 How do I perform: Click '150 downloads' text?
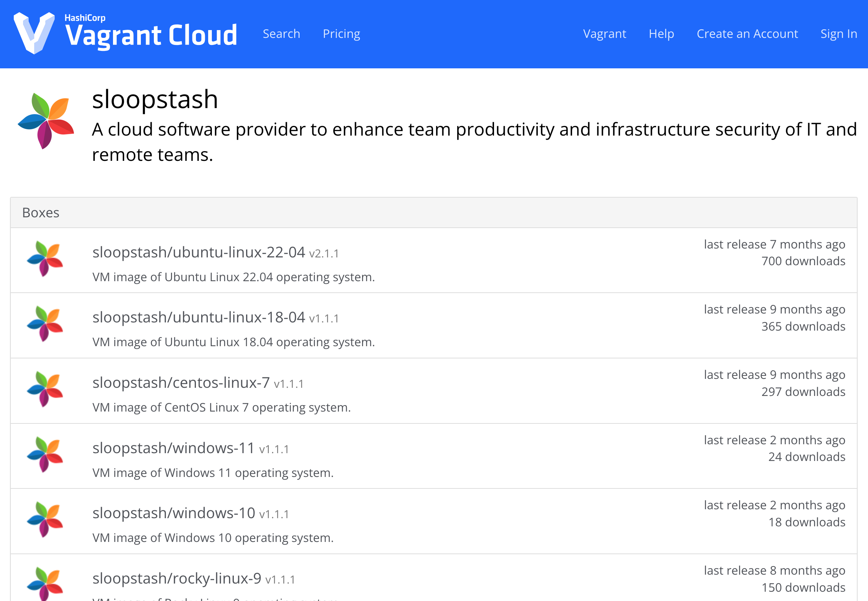coord(803,588)
